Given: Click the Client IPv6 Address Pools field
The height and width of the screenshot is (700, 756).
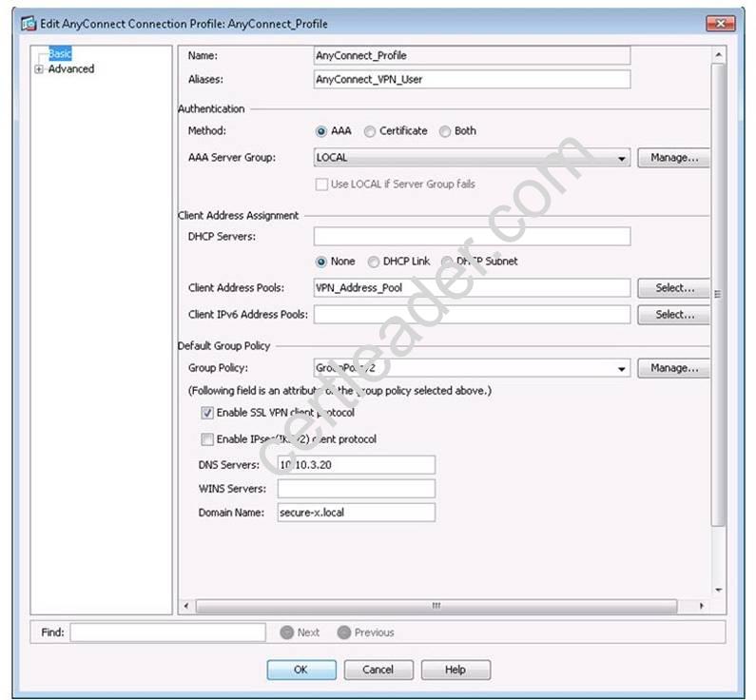Looking at the screenshot, I should point(472,314).
